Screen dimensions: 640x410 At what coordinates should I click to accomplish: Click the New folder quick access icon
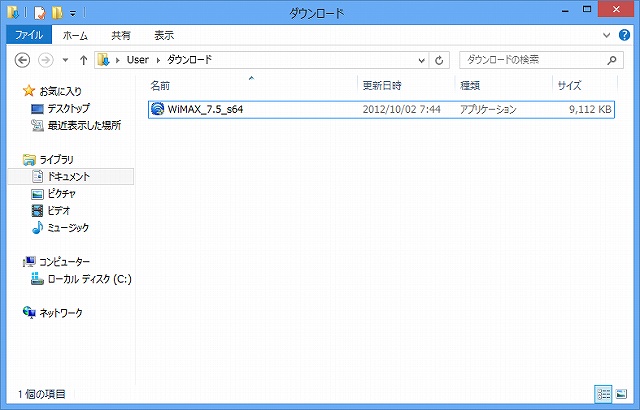tap(57, 13)
